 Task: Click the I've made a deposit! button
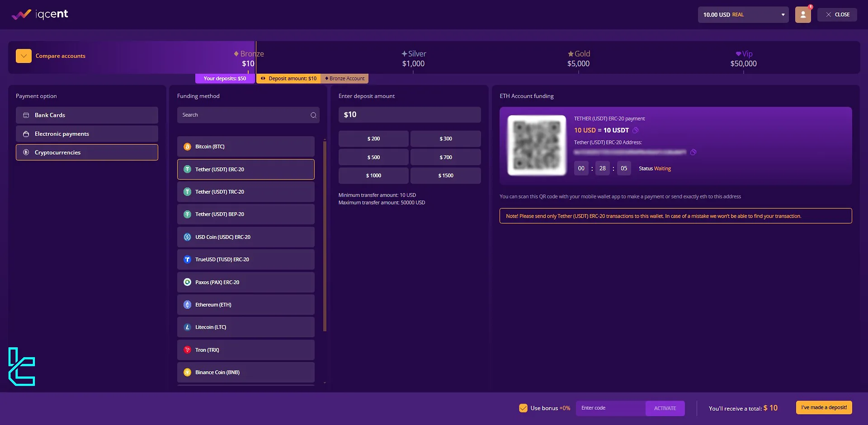pyautogui.click(x=824, y=407)
